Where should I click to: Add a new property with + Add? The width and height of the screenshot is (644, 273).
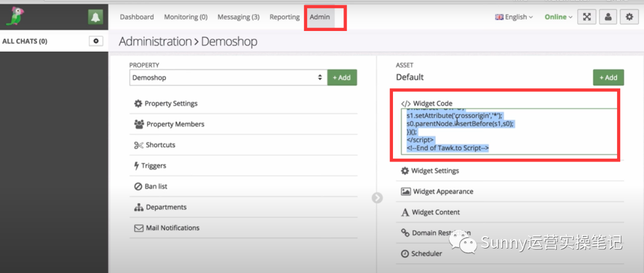(x=342, y=77)
